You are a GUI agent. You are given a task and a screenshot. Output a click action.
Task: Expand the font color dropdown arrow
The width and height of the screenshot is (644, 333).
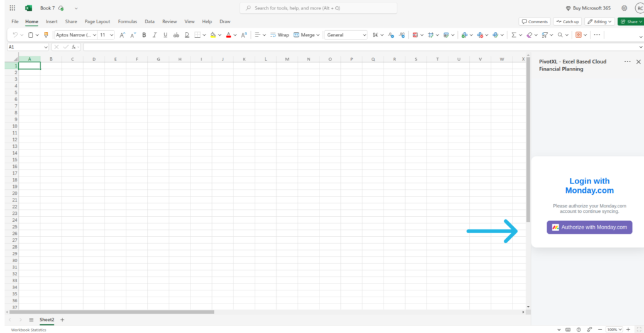point(235,35)
